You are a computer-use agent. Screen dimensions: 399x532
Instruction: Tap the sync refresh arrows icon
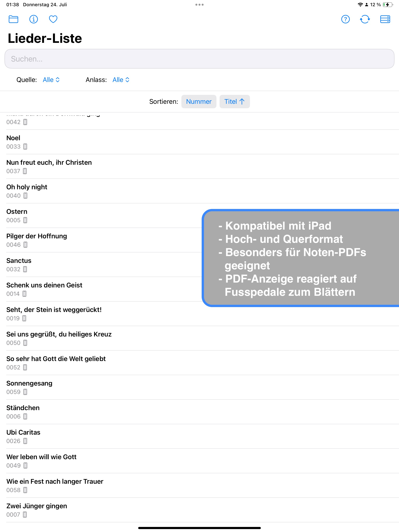click(x=365, y=19)
